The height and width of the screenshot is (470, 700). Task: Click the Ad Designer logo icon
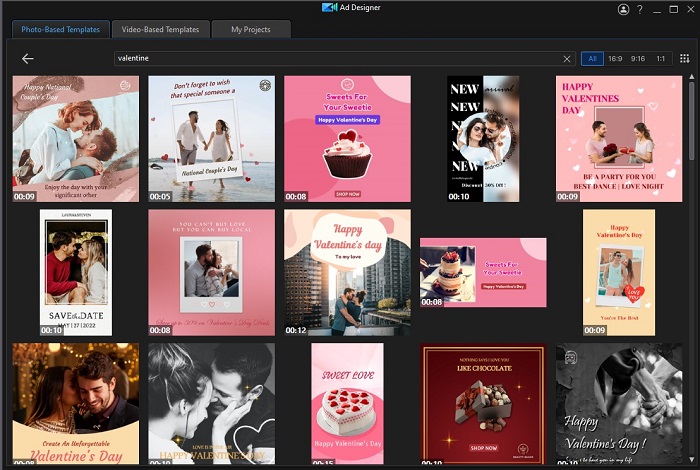tap(329, 8)
